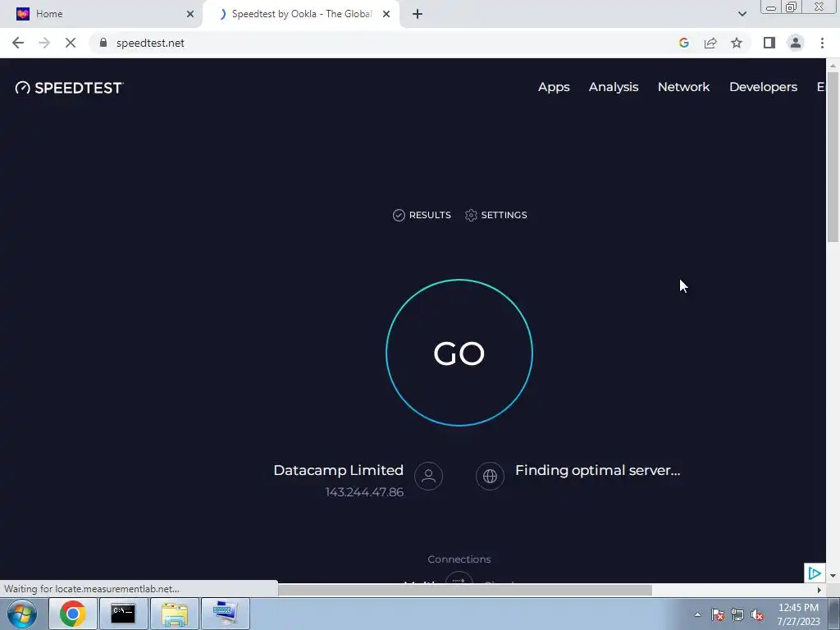Select the Datacamp Limited provider text
This screenshot has height=630, width=840.
tap(338, 470)
